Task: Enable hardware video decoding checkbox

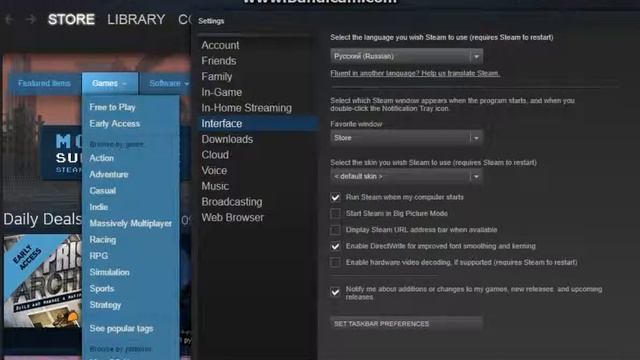Action: (x=336, y=262)
